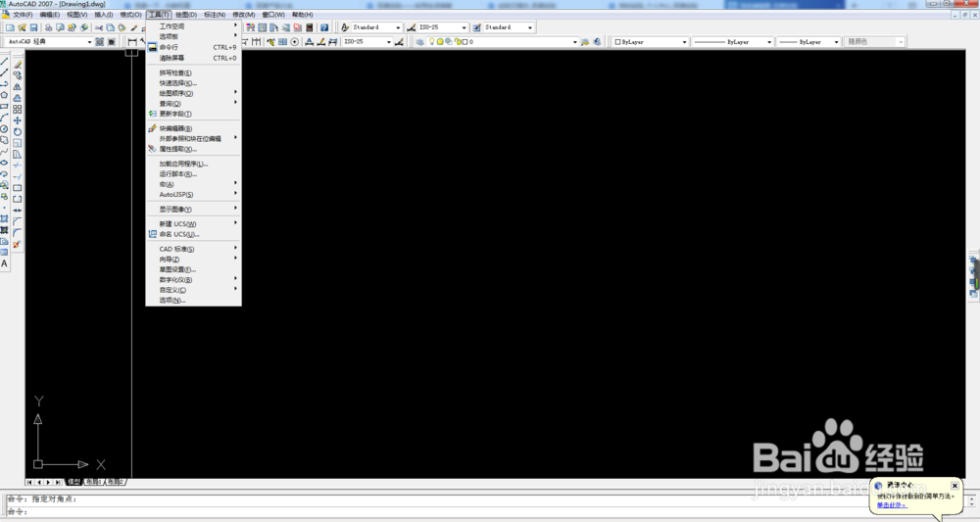Choose 加载应用程序(L)... menu item
The height and width of the screenshot is (522, 980).
(x=193, y=164)
